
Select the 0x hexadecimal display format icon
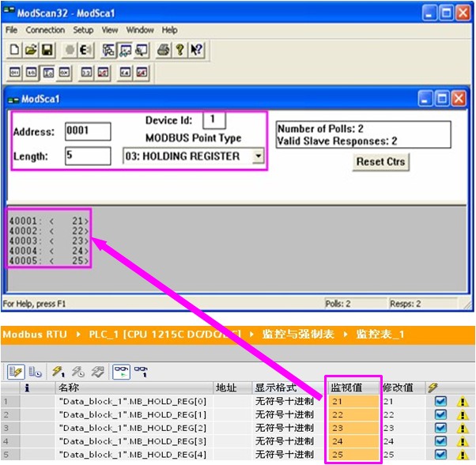click(x=64, y=73)
